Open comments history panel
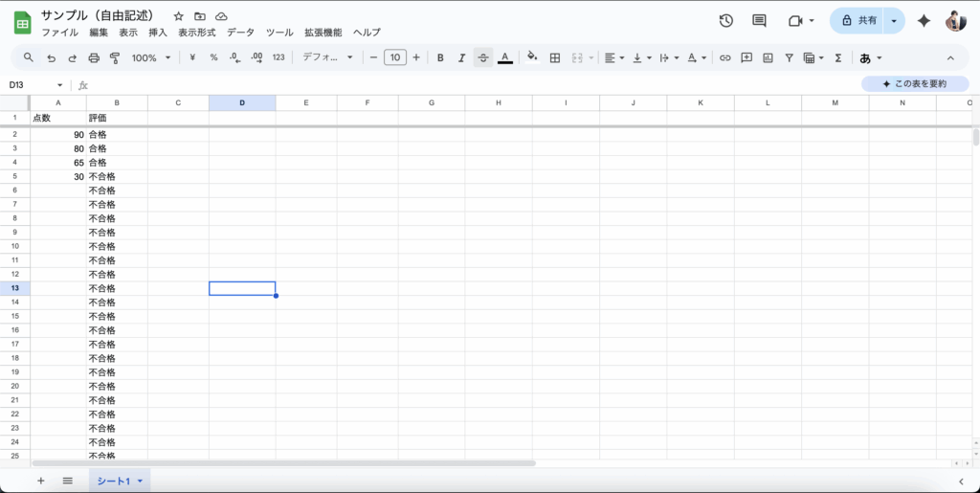This screenshot has height=493, width=980. point(759,21)
